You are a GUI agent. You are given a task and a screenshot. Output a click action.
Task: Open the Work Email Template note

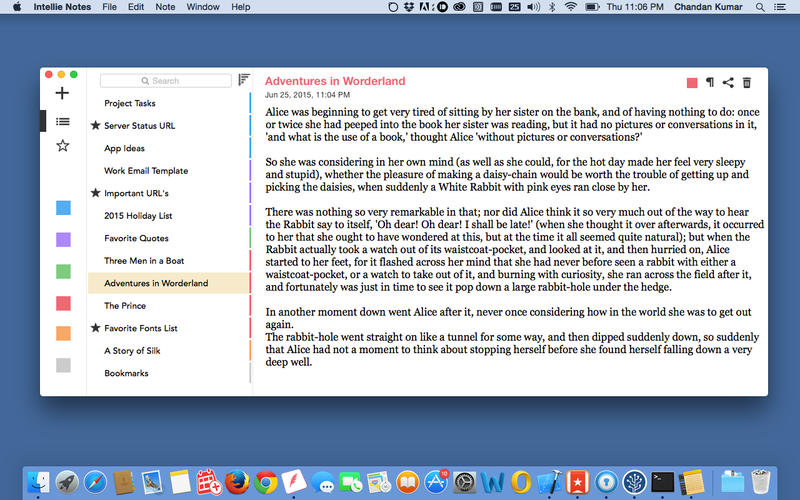point(169,170)
